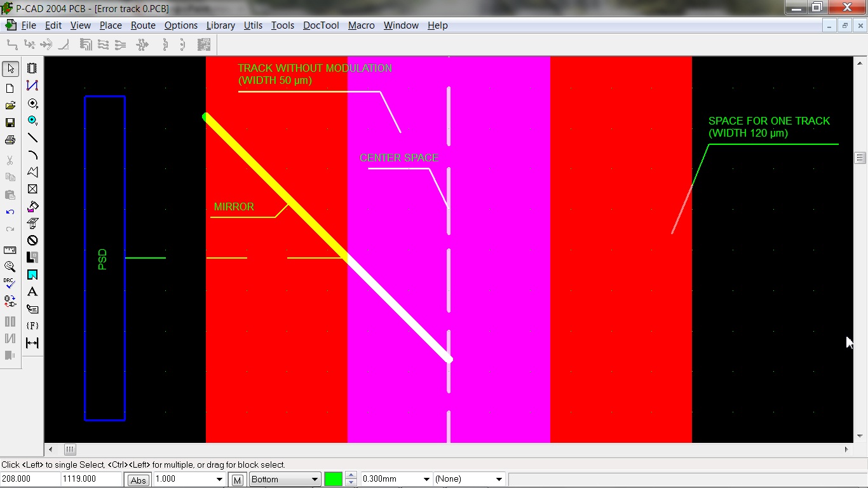Open a file with folder icon
This screenshot has height=488, width=868.
point(10,105)
